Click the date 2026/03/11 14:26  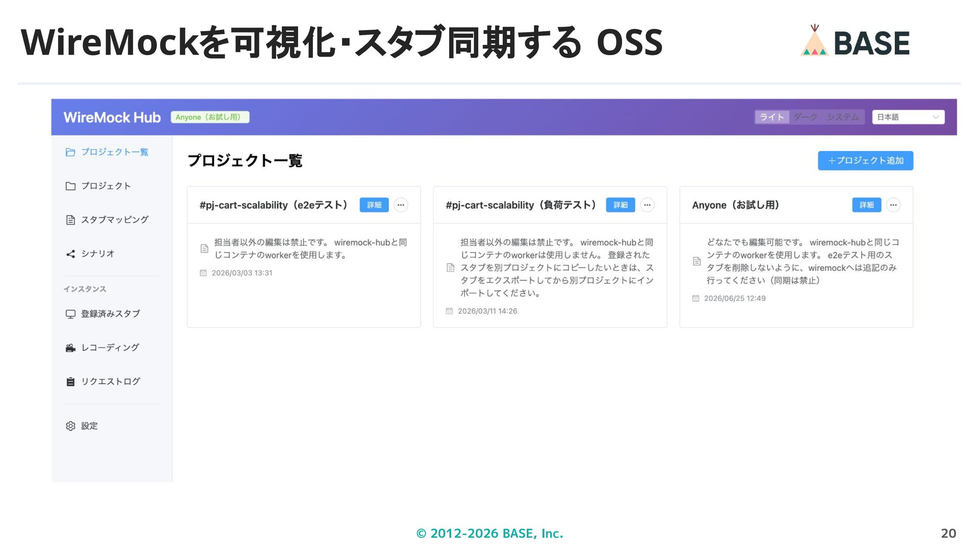(x=487, y=311)
